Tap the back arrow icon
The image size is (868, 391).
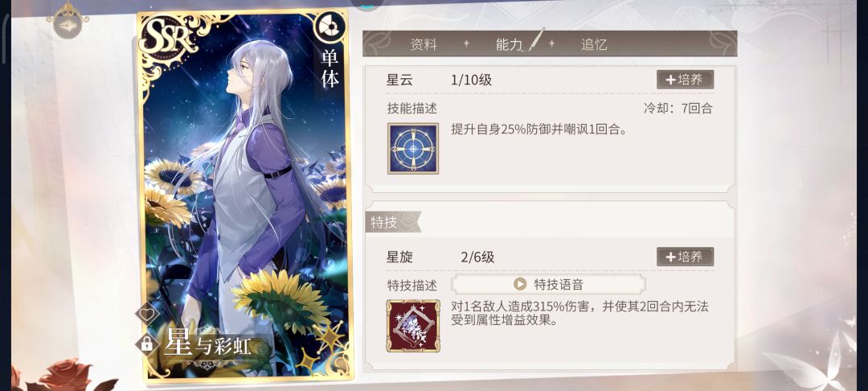point(68,24)
